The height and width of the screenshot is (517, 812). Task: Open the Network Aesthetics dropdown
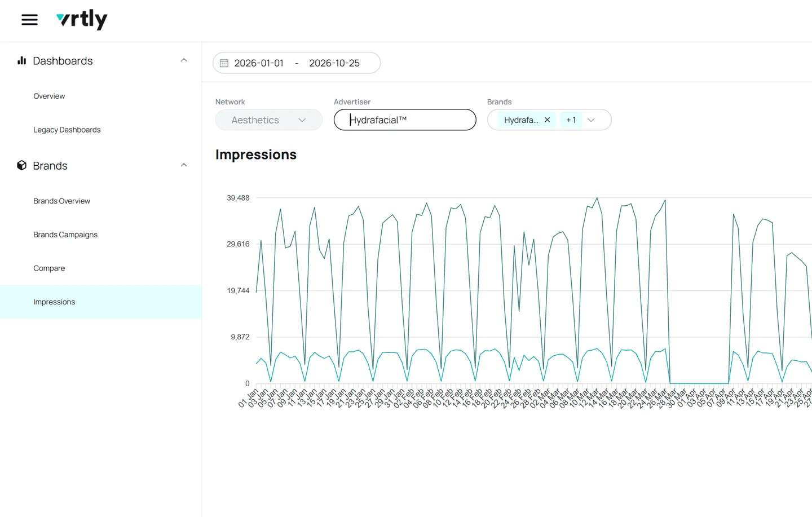click(269, 120)
